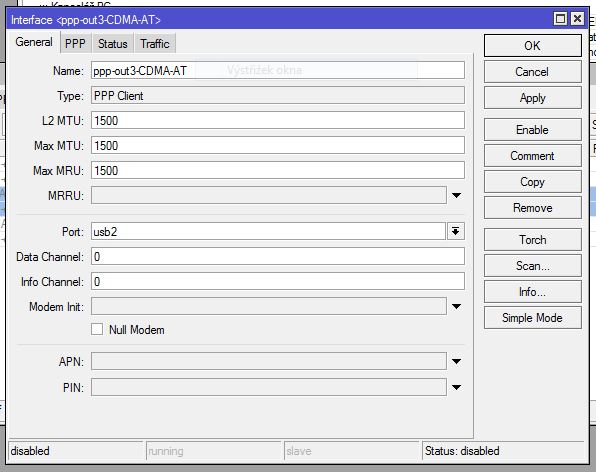
Task: Expand the MRRU field arrow
Action: [x=456, y=195]
